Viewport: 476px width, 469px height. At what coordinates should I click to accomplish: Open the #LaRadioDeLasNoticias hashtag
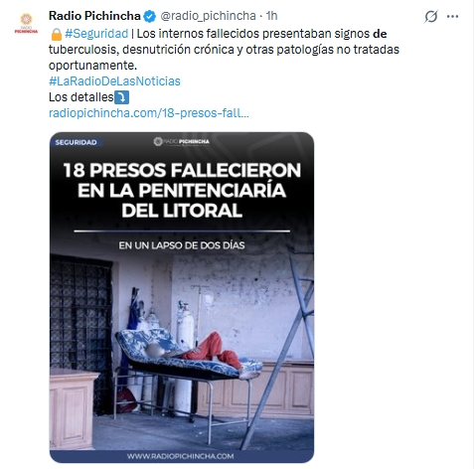pyautogui.click(x=114, y=81)
